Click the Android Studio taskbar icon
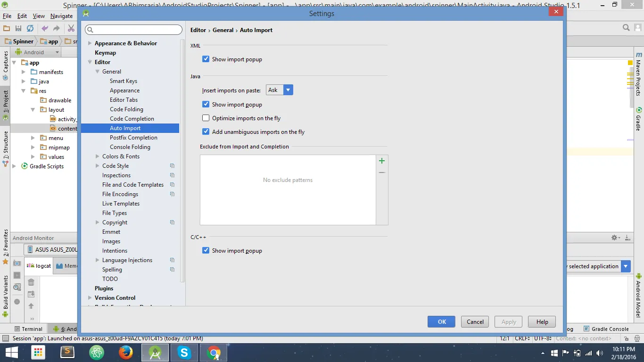Viewport: 644px width, 362px height. pos(155,353)
